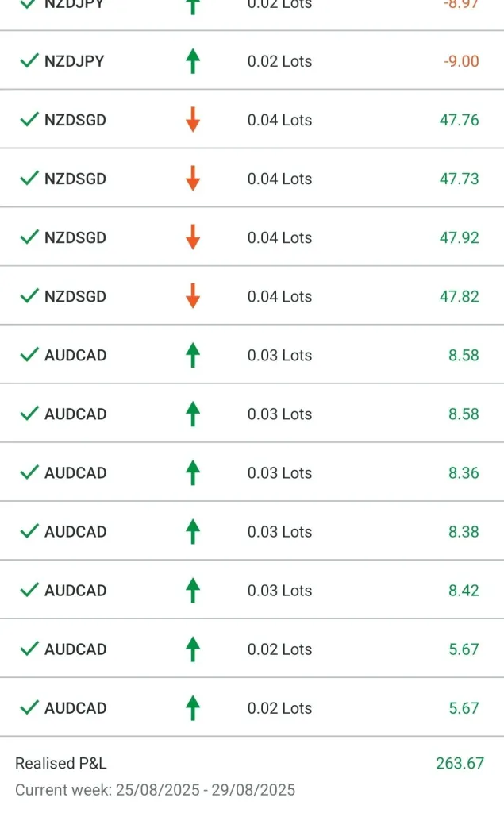Click the 263.67 realised total
Screen dimensions: 504x813
click(460, 764)
